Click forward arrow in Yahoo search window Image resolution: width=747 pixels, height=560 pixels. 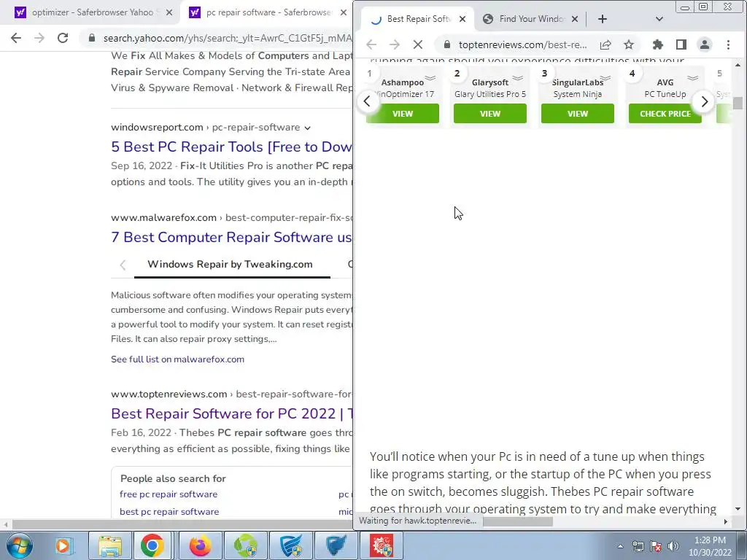click(x=39, y=38)
